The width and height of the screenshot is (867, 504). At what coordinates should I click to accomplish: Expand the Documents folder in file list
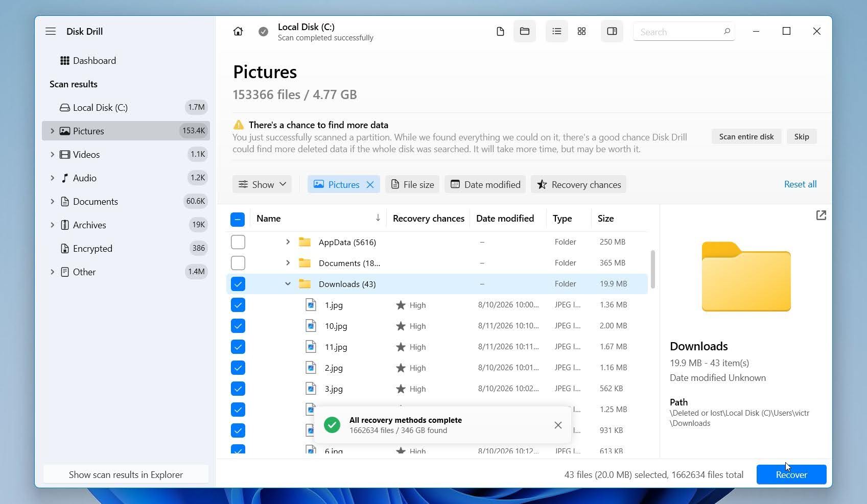click(288, 263)
